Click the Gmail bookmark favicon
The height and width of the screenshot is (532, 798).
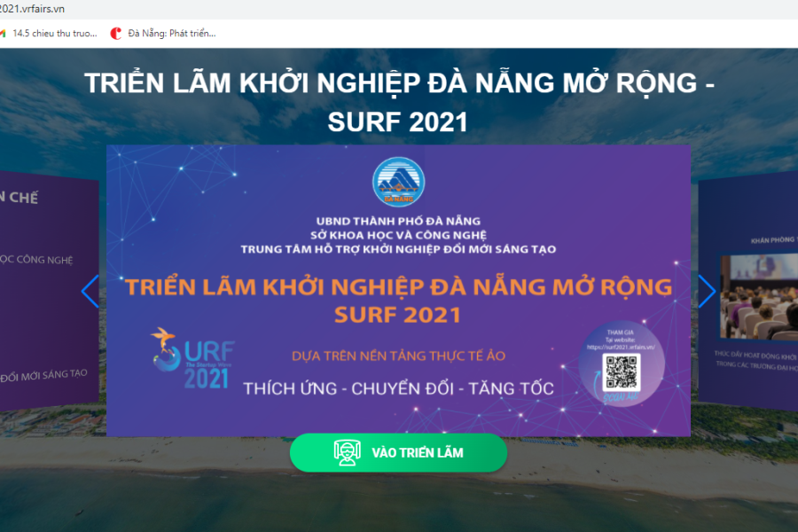tap(3, 34)
